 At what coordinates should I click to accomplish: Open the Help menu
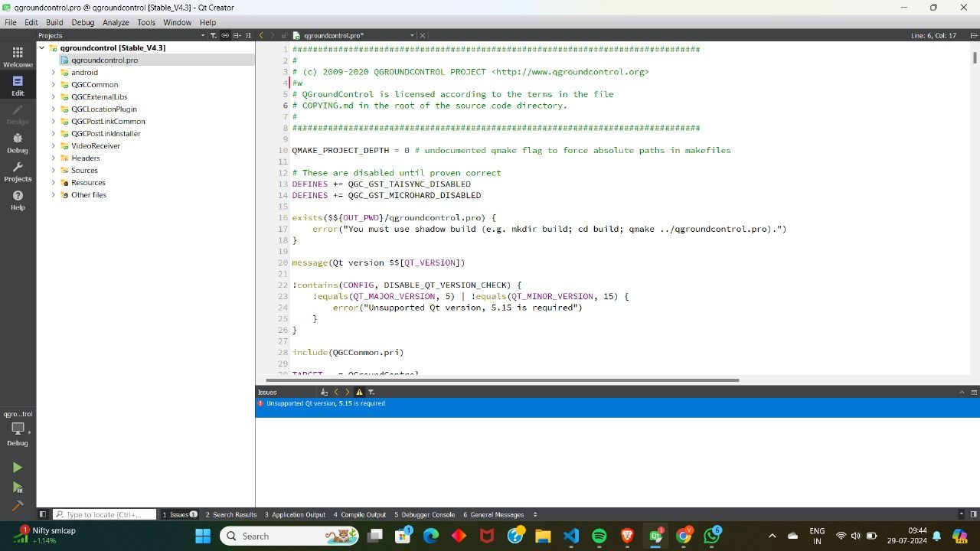click(x=207, y=22)
